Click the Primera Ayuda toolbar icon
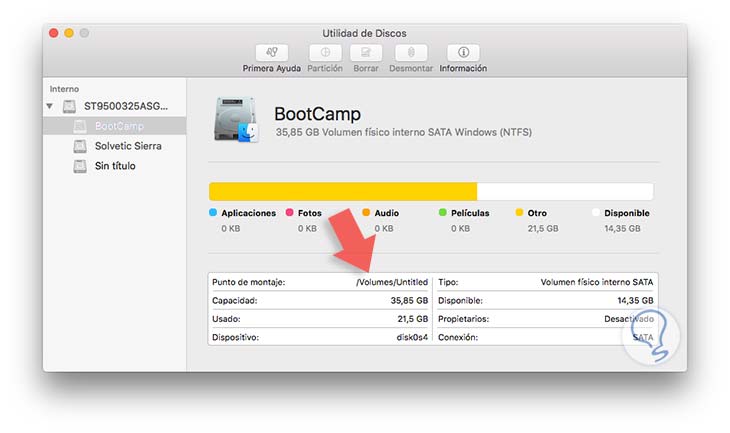The width and height of the screenshot is (730, 433). [271, 53]
